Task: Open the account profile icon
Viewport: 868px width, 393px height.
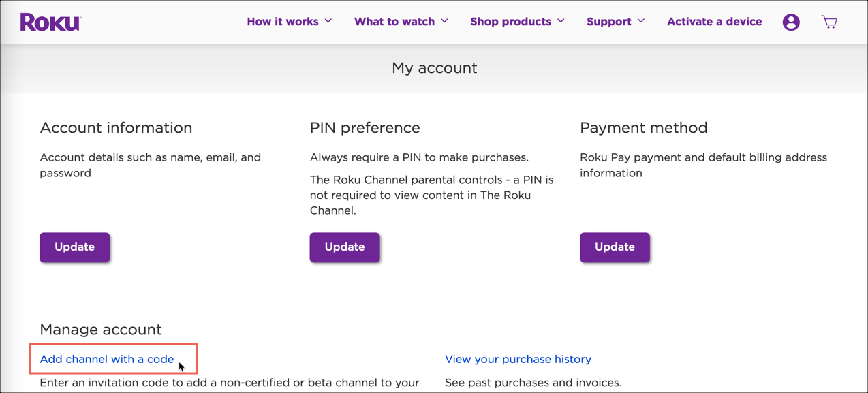Action: [791, 22]
